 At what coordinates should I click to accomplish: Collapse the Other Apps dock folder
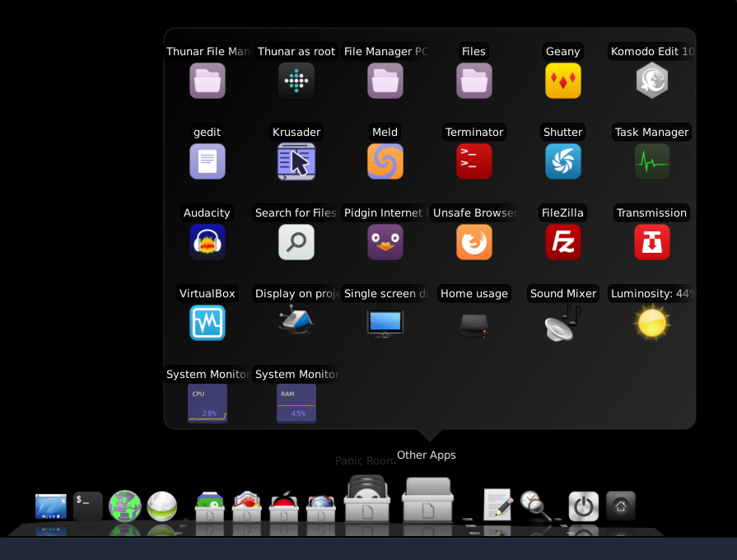pos(427,500)
